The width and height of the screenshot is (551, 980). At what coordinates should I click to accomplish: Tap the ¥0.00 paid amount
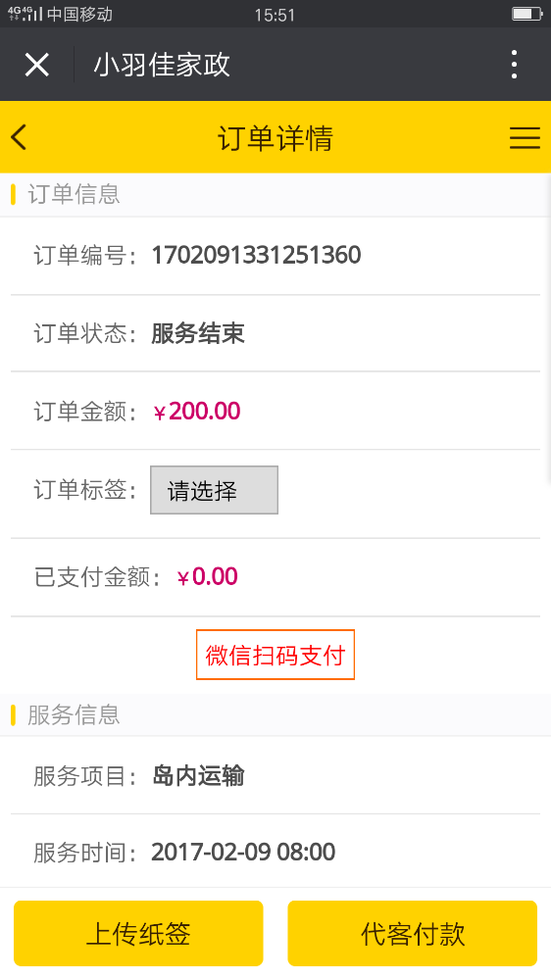tap(208, 576)
